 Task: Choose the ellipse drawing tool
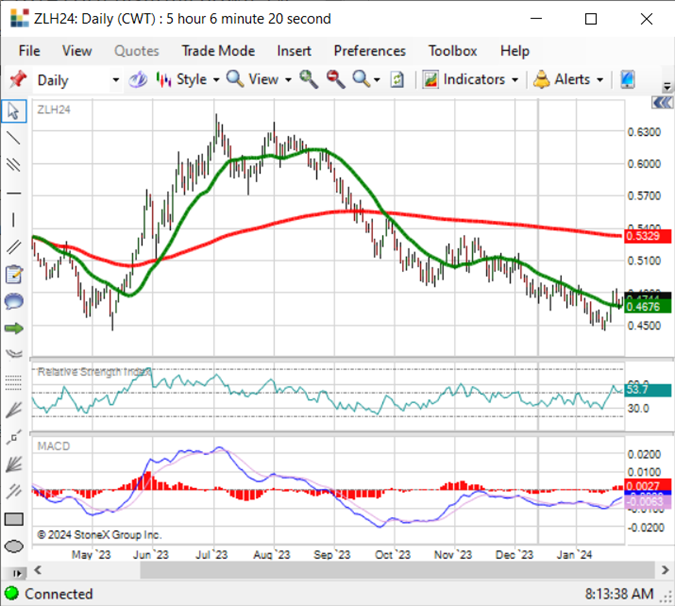tap(14, 546)
